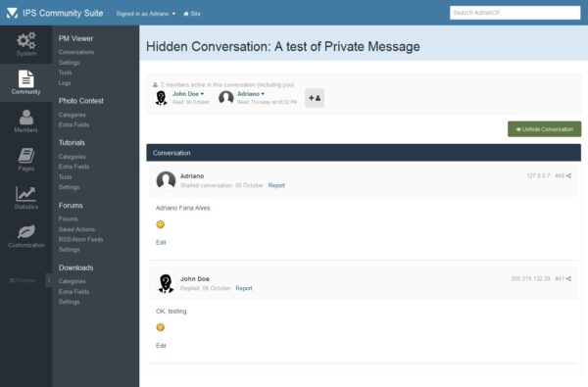The height and width of the screenshot is (387, 588).
Task: Open John Doe participant dropdown
Action: tap(188, 94)
